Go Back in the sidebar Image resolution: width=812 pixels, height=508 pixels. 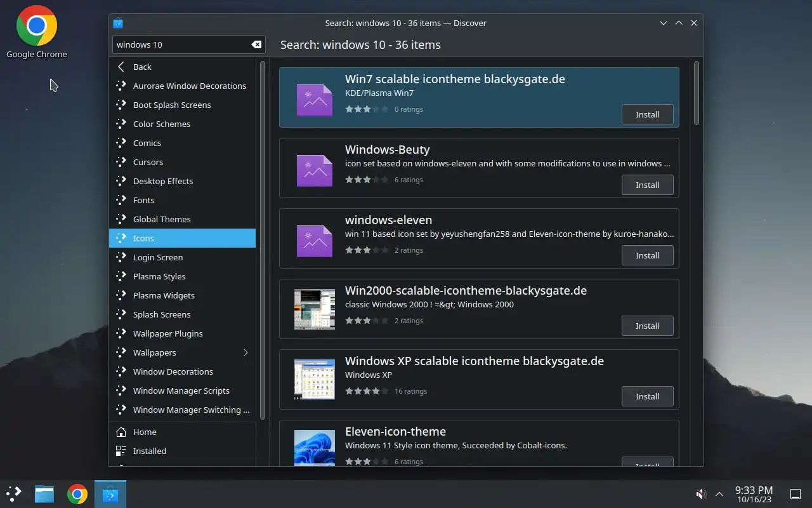click(183, 67)
